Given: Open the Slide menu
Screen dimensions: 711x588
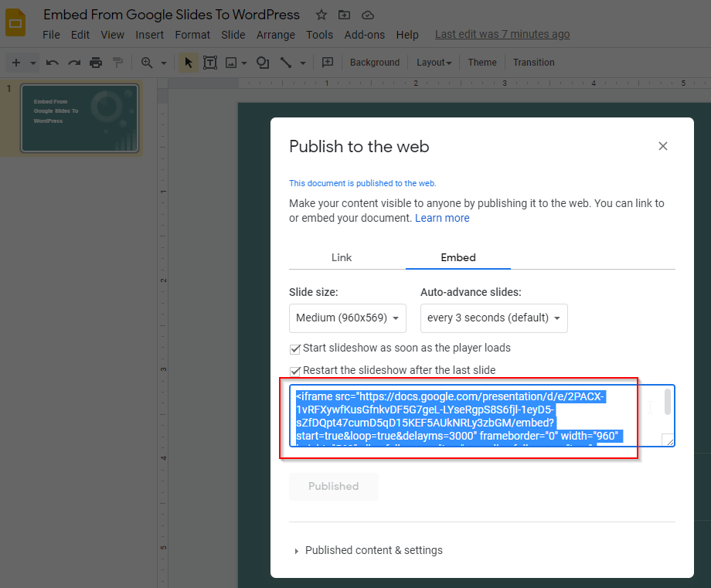Looking at the screenshot, I should click(233, 35).
